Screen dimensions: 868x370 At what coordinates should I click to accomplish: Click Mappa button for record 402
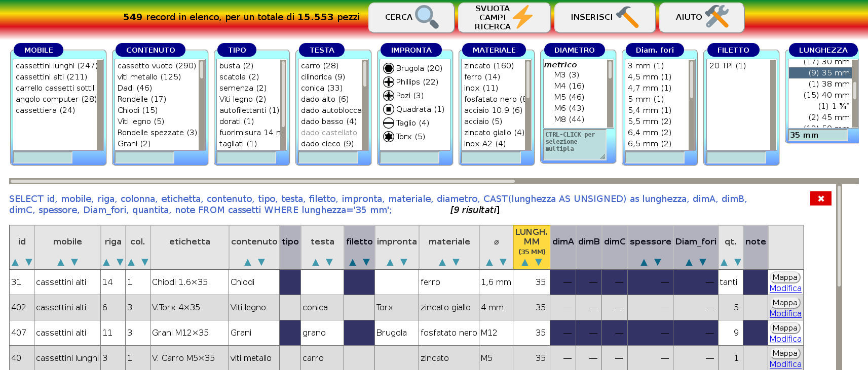[785, 303]
